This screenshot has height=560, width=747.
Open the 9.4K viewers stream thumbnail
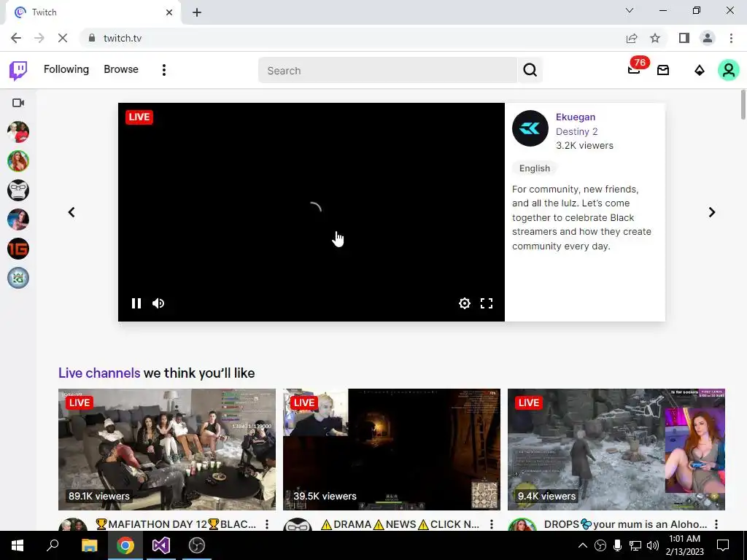tap(616, 449)
